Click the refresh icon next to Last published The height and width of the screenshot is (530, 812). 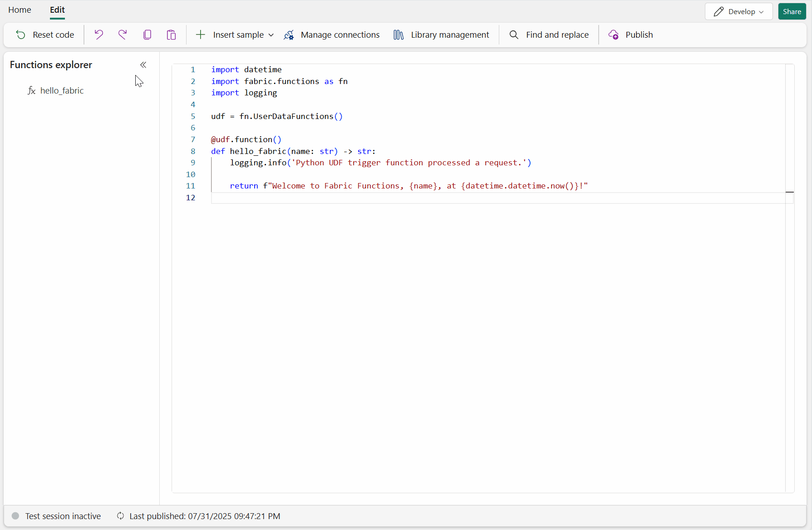tap(120, 516)
